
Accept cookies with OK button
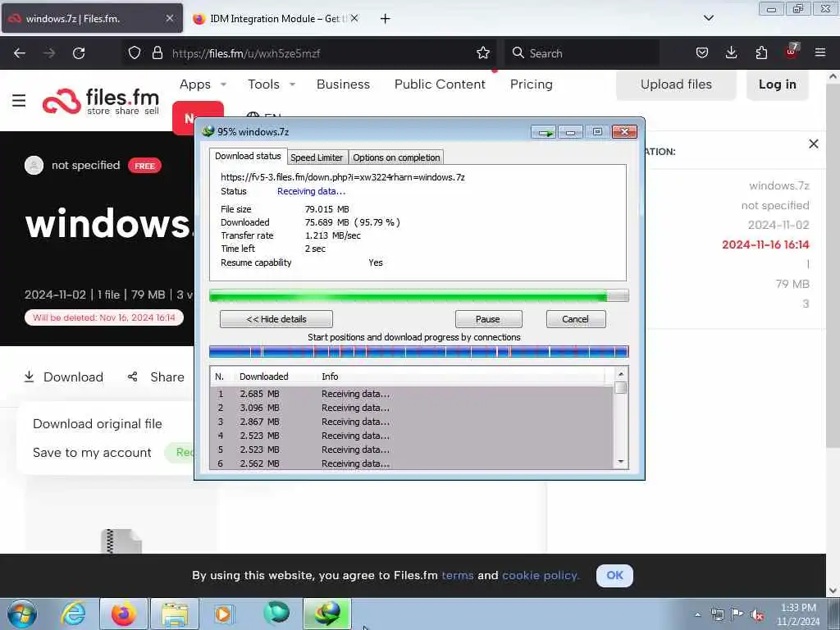click(x=614, y=575)
